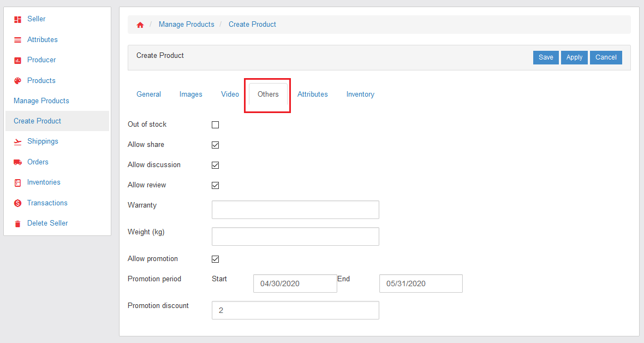Screen dimensions: 644x343
Task: Click the Seller dashboard icon
Action: coord(17,20)
